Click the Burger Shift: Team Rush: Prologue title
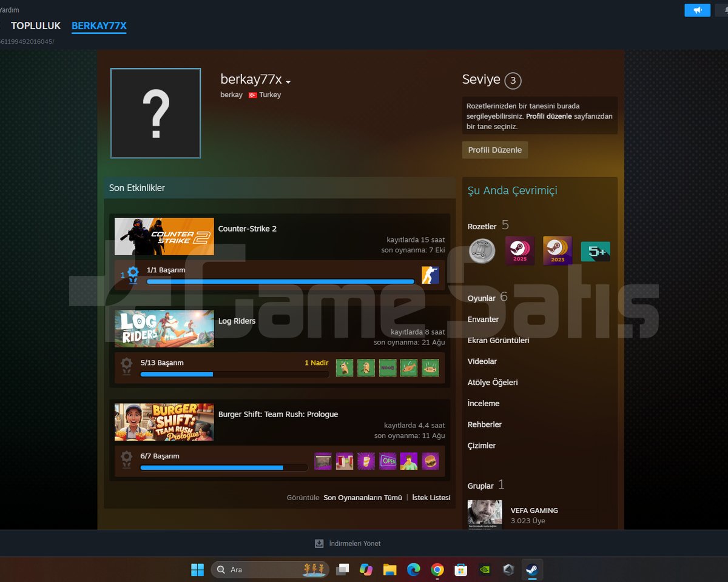This screenshot has width=728, height=582. [x=278, y=415]
